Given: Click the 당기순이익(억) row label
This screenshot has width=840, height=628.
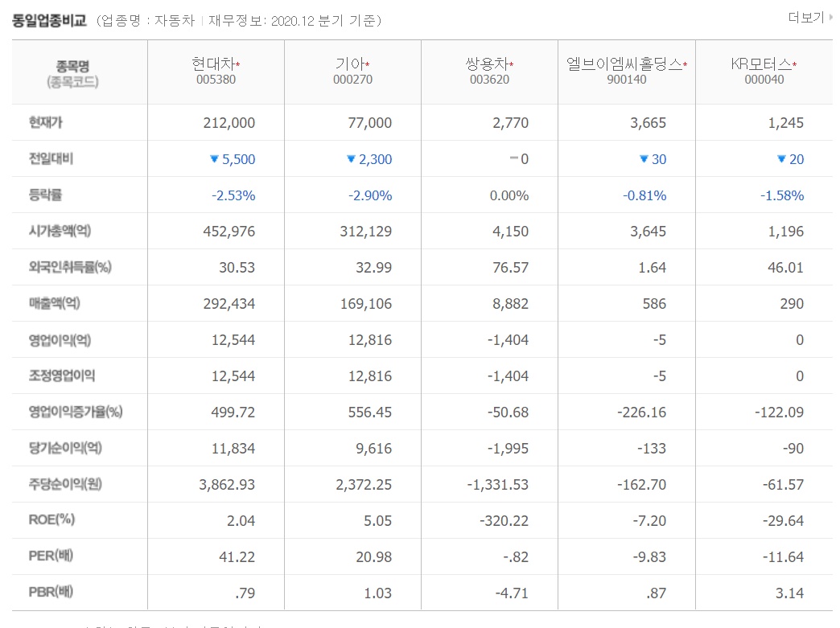Looking at the screenshot, I should (x=65, y=448).
